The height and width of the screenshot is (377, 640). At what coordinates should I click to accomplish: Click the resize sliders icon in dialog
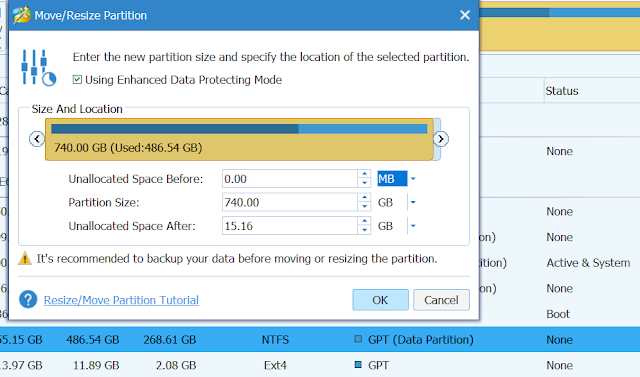38,68
